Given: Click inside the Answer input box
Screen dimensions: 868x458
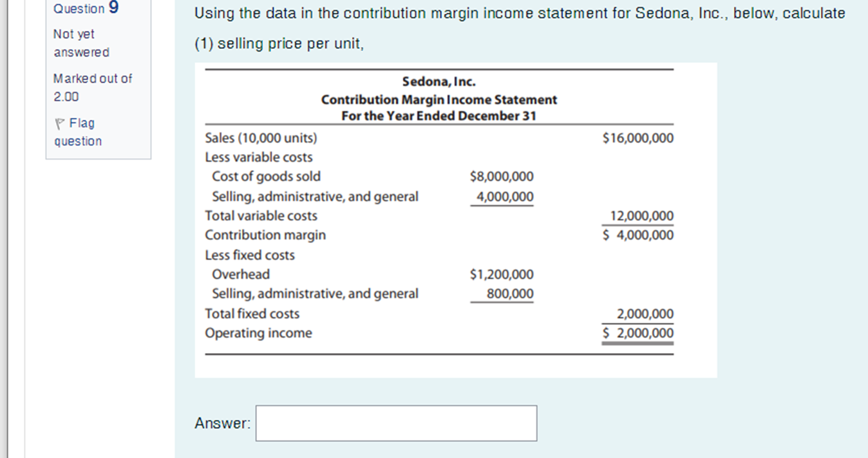Looking at the screenshot, I should point(396,423).
